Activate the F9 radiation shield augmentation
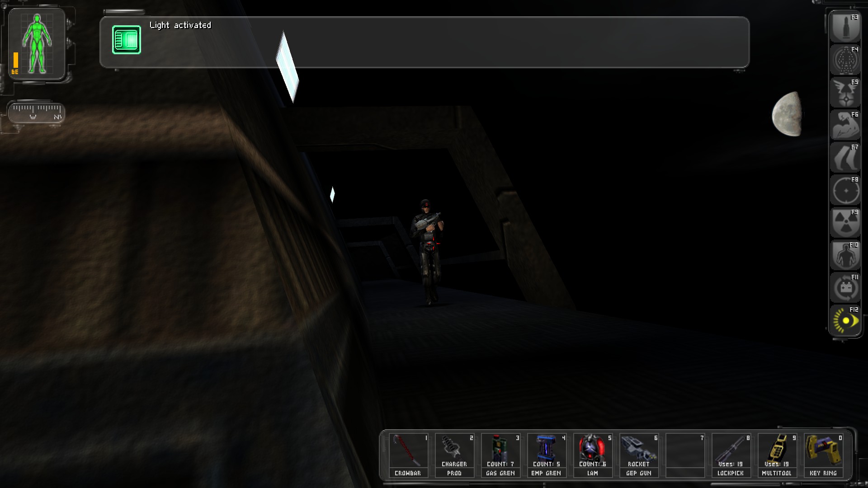 click(x=845, y=223)
